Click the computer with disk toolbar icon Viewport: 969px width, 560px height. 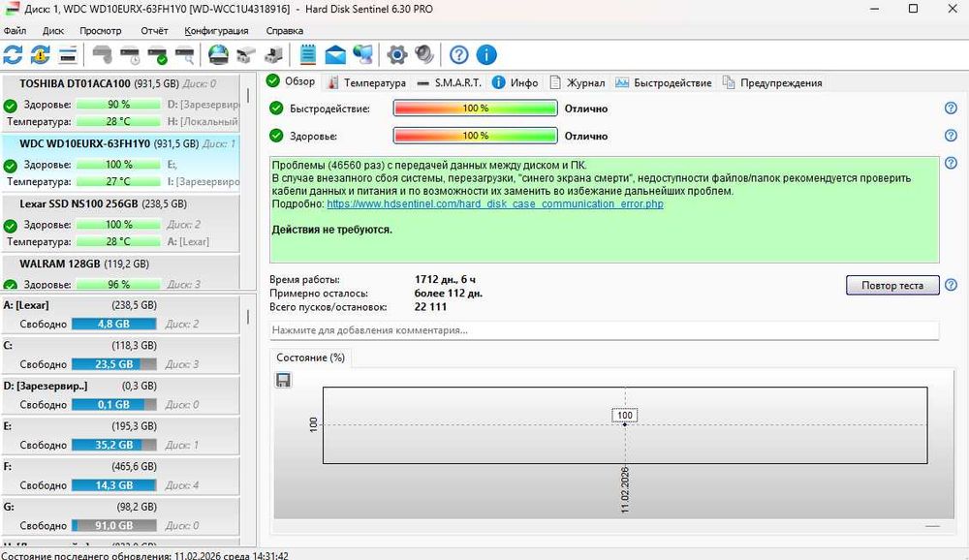(273, 55)
